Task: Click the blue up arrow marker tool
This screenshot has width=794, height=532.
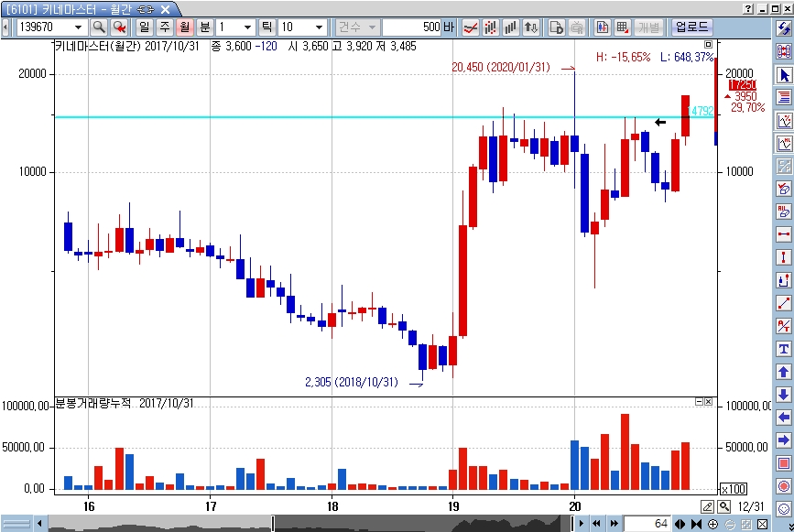Action: [x=784, y=372]
